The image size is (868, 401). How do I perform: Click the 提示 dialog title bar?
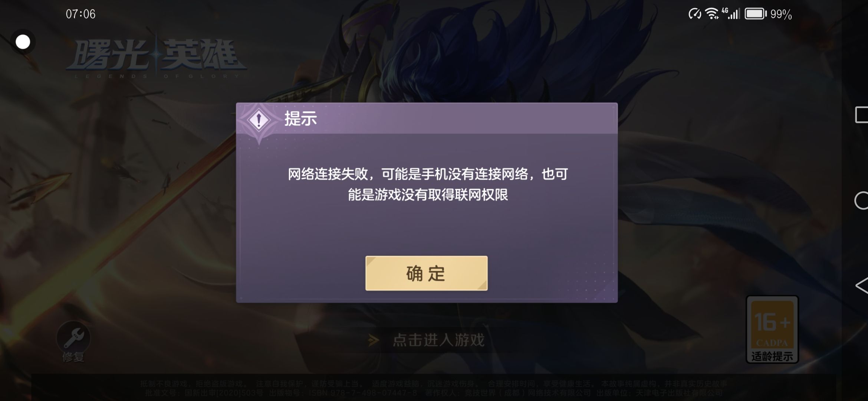click(427, 118)
